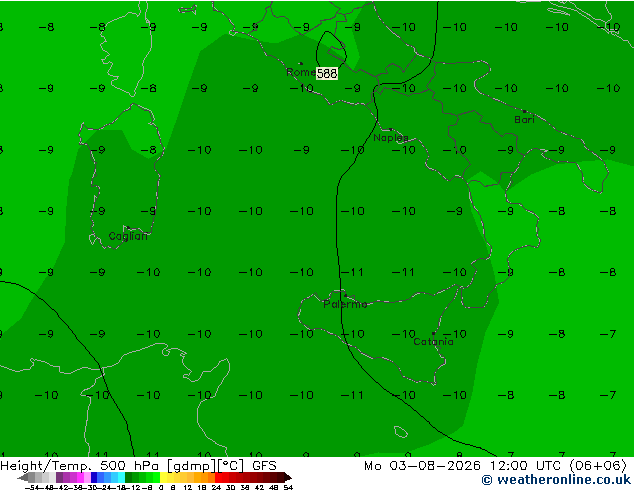Click the grey left arrow end of the legend
Image resolution: width=634 pixels, height=490 pixels.
pos(23,478)
